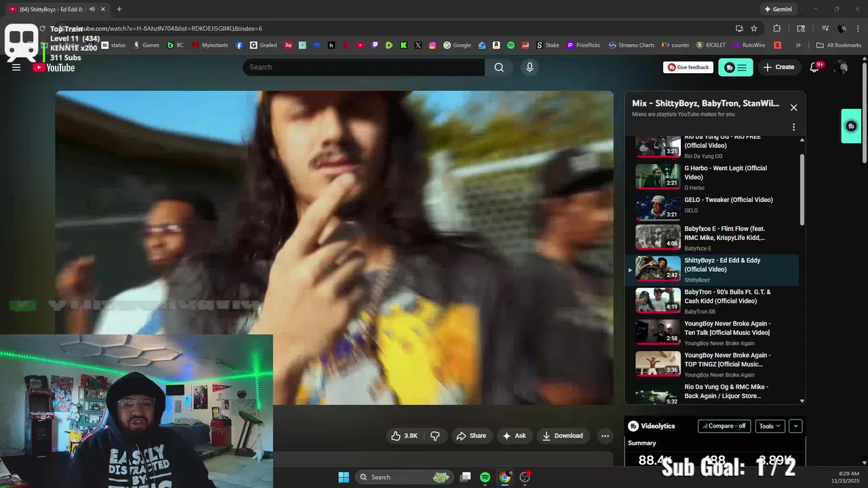
Task: Download the current video
Action: point(563,436)
